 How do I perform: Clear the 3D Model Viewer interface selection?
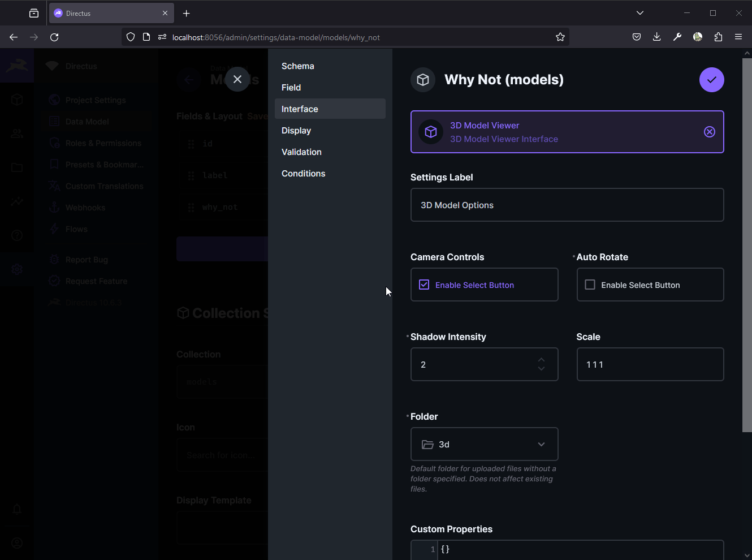[710, 132]
